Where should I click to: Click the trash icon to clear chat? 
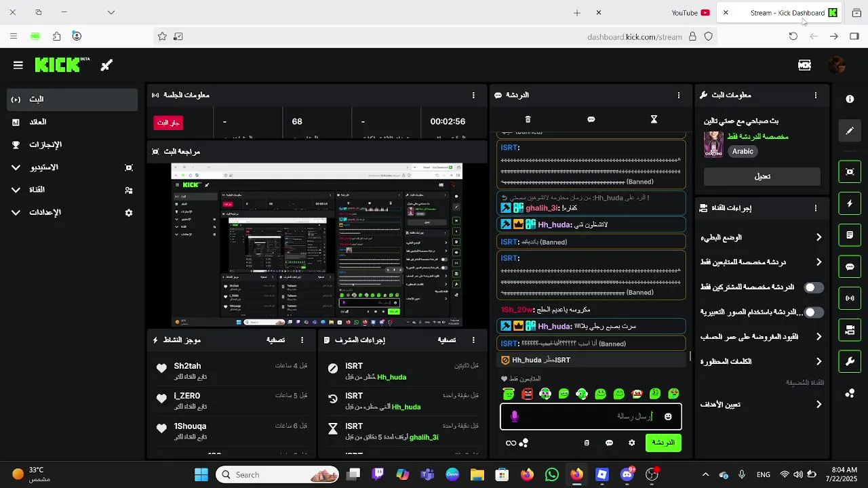pos(528,119)
